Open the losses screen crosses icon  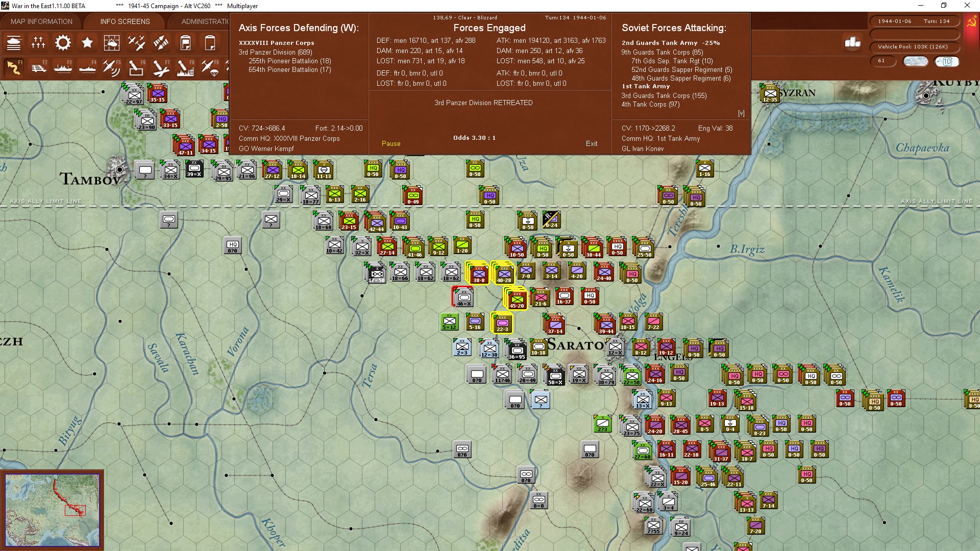click(38, 43)
